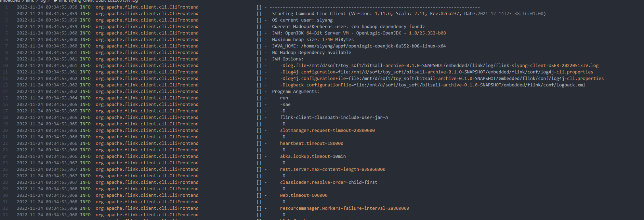The width and height of the screenshot is (644, 220).
Task: Click the '-D' argument on line 31
Action: pos(282,202)
